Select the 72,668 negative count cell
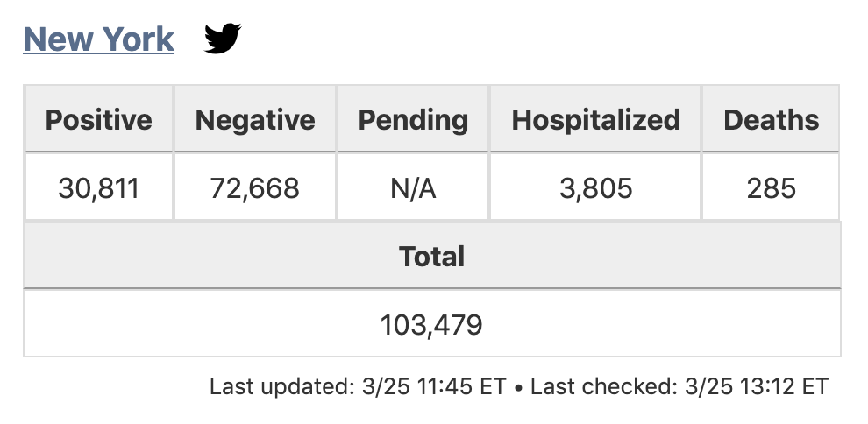Image resolution: width=868 pixels, height=424 pixels. point(255,187)
